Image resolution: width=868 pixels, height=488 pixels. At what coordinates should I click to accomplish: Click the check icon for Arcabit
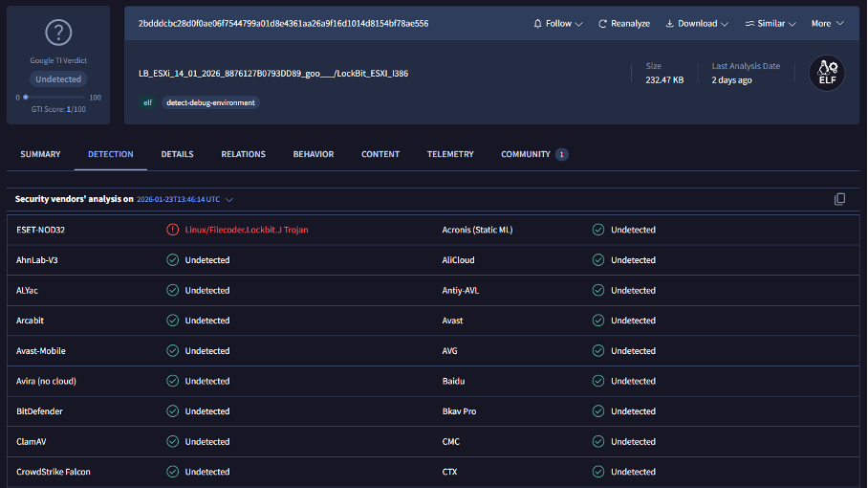pyautogui.click(x=173, y=321)
